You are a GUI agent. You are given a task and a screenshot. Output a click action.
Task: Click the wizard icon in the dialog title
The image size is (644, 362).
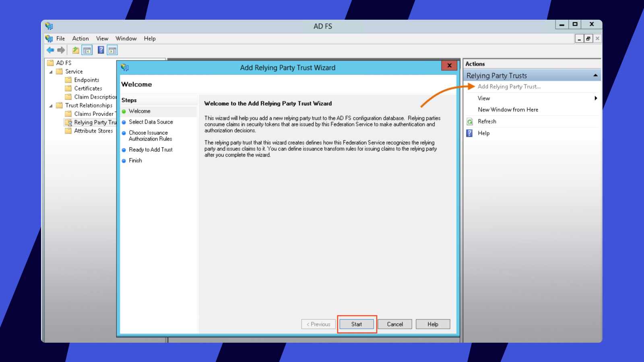click(125, 68)
